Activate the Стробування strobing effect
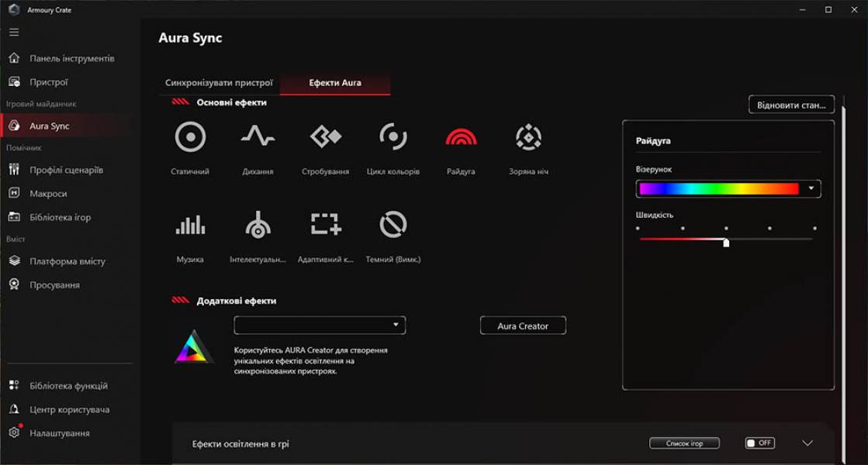The height and width of the screenshot is (465, 868). (324, 138)
